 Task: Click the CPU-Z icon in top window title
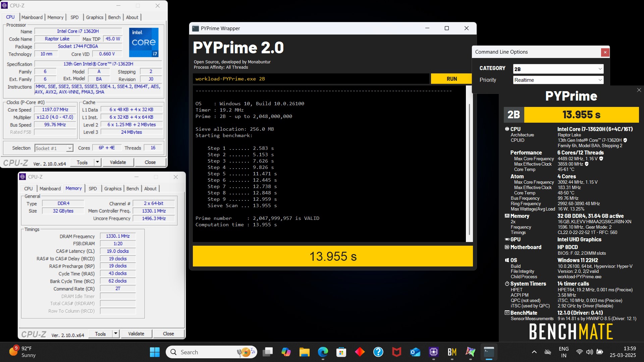5,6
